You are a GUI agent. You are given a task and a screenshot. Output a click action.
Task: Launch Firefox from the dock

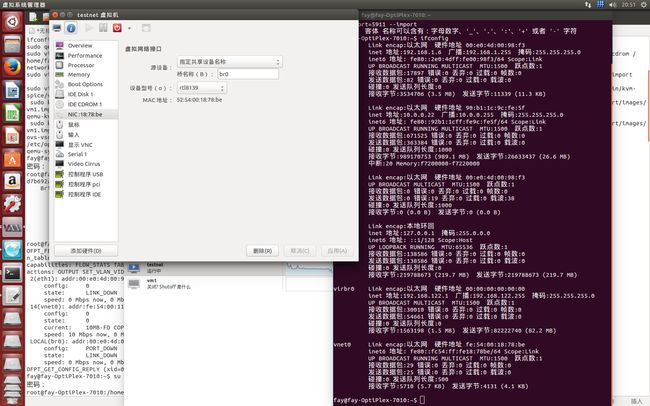click(12, 67)
